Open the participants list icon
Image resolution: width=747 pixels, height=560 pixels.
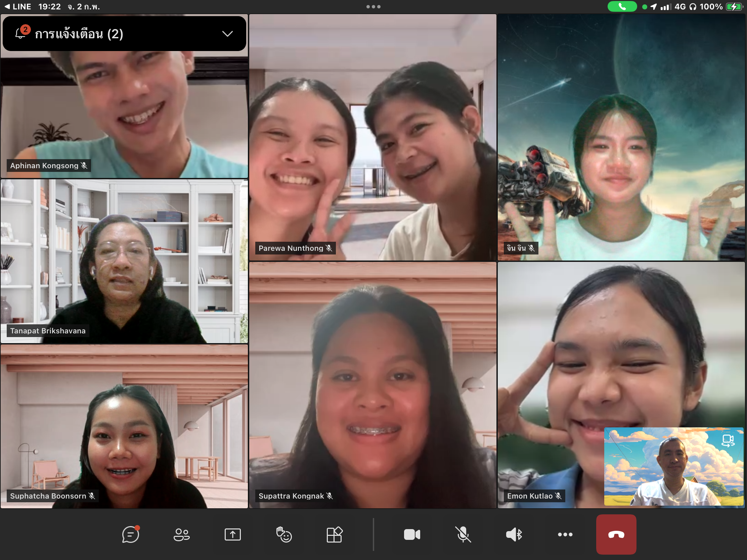pos(182,535)
